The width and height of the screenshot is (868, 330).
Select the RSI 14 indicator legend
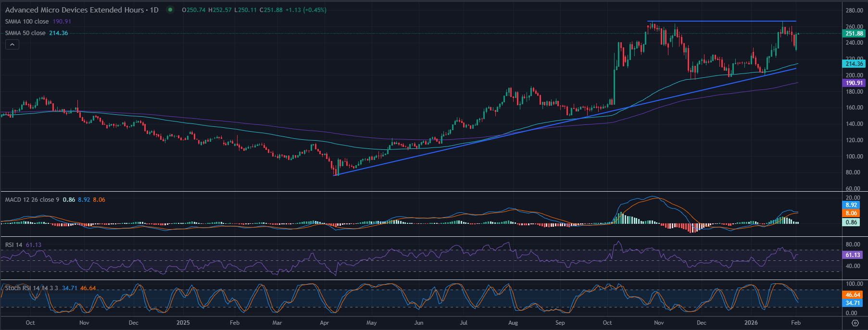[x=23, y=244]
